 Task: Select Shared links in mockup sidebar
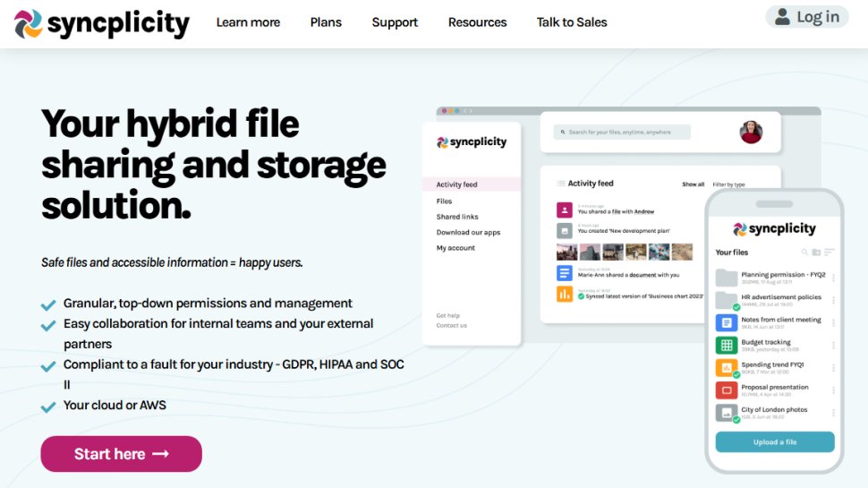(x=457, y=217)
